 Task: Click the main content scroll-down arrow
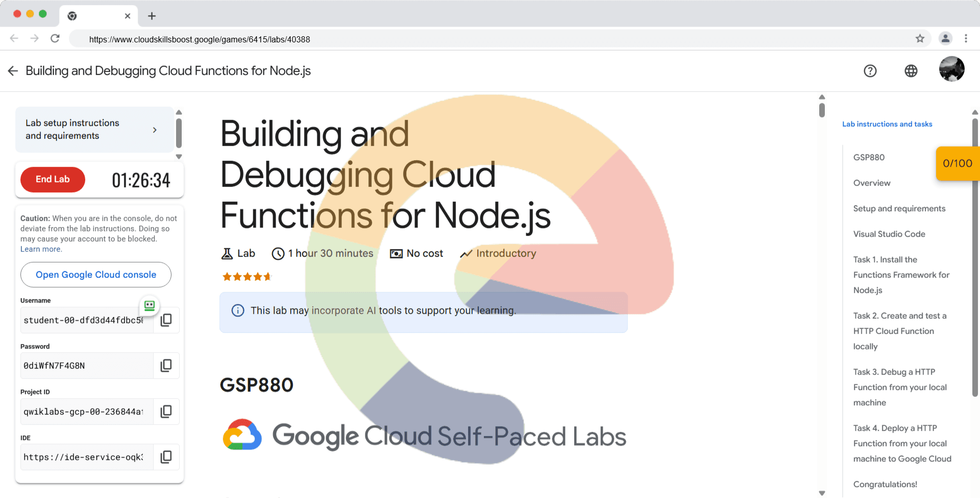(822, 493)
